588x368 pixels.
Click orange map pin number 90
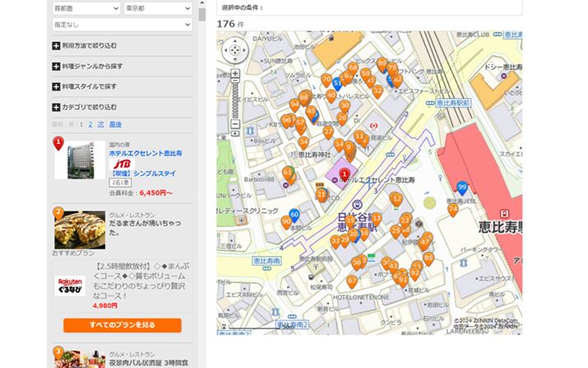click(x=286, y=222)
